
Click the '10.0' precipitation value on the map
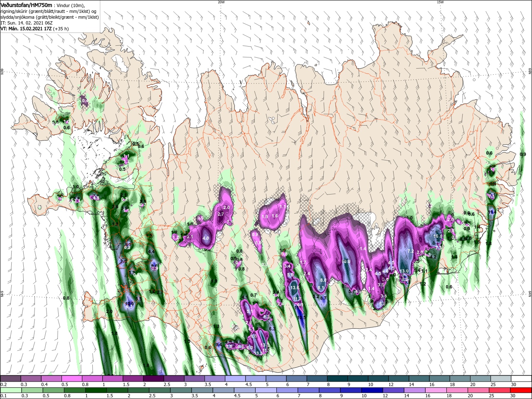coord(346,261)
